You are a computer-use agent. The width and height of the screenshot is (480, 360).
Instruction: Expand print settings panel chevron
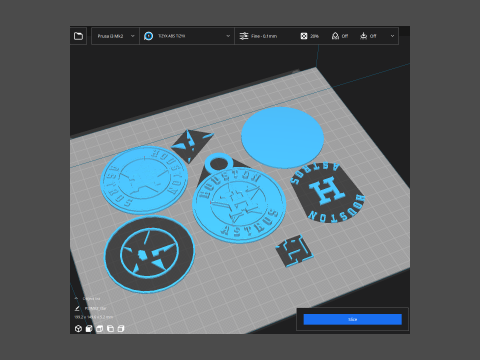pos(392,36)
